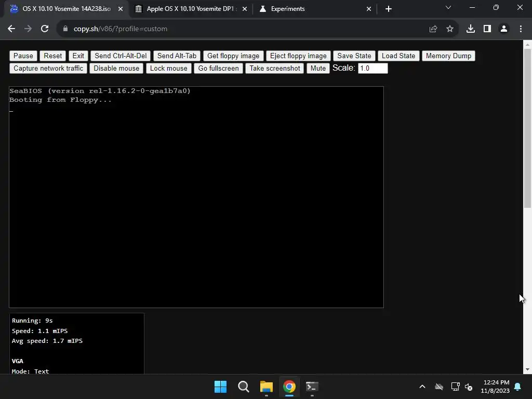Click the Exit button
This screenshot has width=532, height=399.
78,56
